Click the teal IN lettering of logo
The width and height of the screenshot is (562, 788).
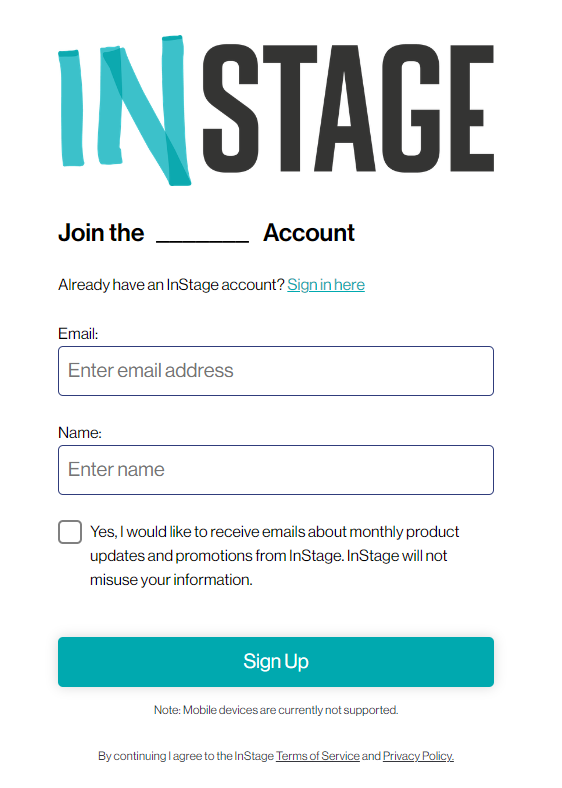point(125,110)
